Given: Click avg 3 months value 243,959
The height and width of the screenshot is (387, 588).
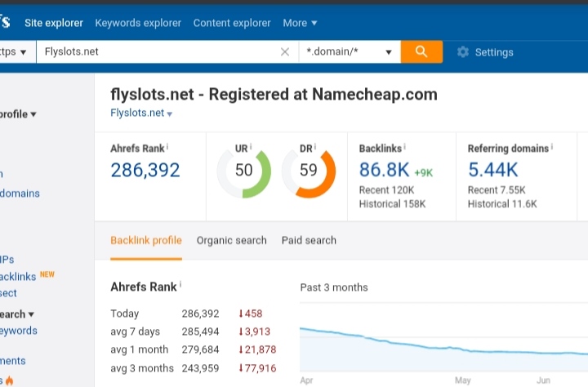Looking at the screenshot, I should pos(200,368).
